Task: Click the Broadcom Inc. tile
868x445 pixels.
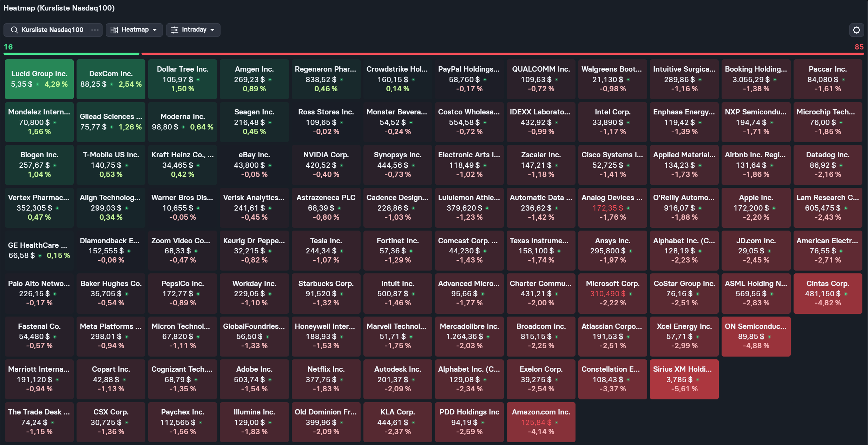Action: (541, 336)
